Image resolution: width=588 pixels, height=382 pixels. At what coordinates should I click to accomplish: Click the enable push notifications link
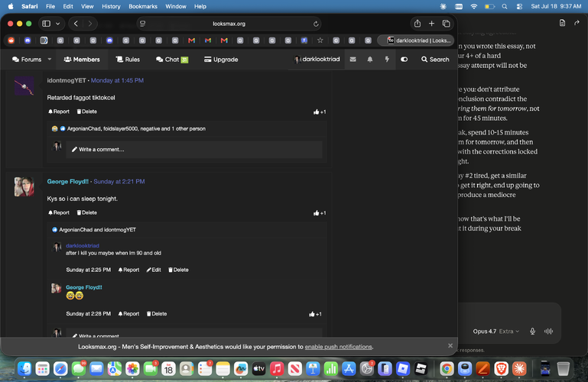[338, 347]
